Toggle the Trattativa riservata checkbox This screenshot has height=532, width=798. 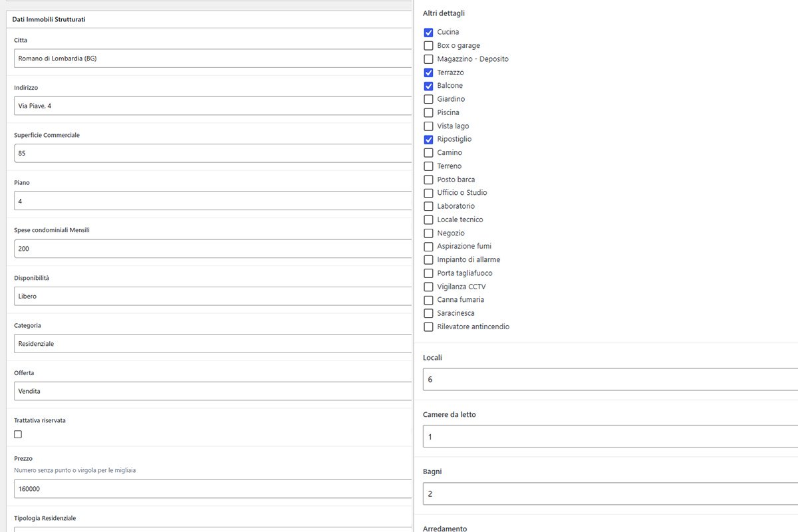[18, 434]
